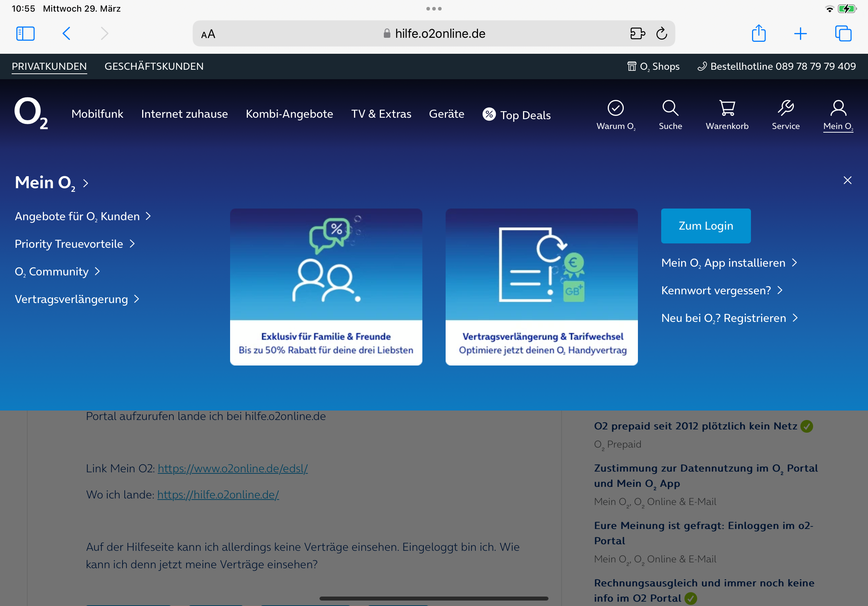The height and width of the screenshot is (606, 868).
Task: Open Neu bei O2 Registrieren
Action: [x=730, y=318]
